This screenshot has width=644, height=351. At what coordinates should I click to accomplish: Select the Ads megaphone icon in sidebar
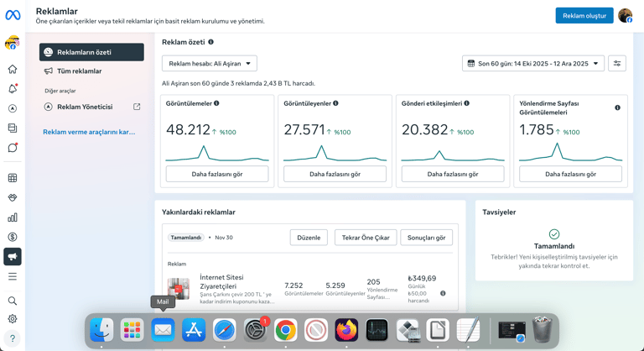tap(13, 256)
